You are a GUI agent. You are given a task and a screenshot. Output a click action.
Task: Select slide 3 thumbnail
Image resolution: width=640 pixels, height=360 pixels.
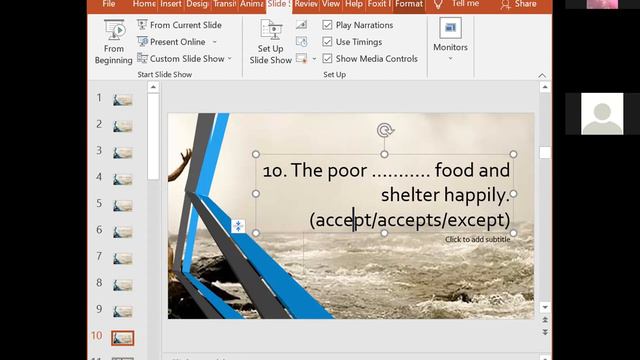(123, 153)
